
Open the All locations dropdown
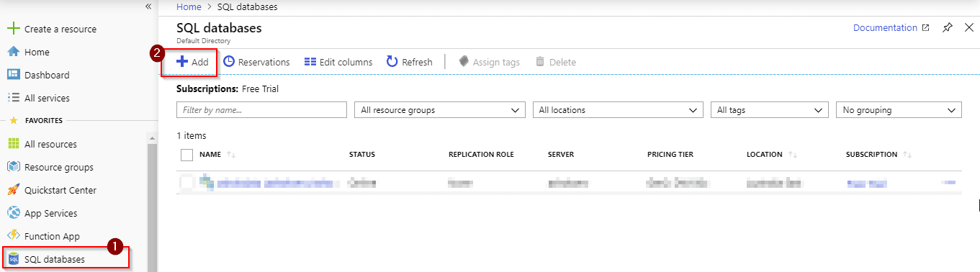[618, 110]
